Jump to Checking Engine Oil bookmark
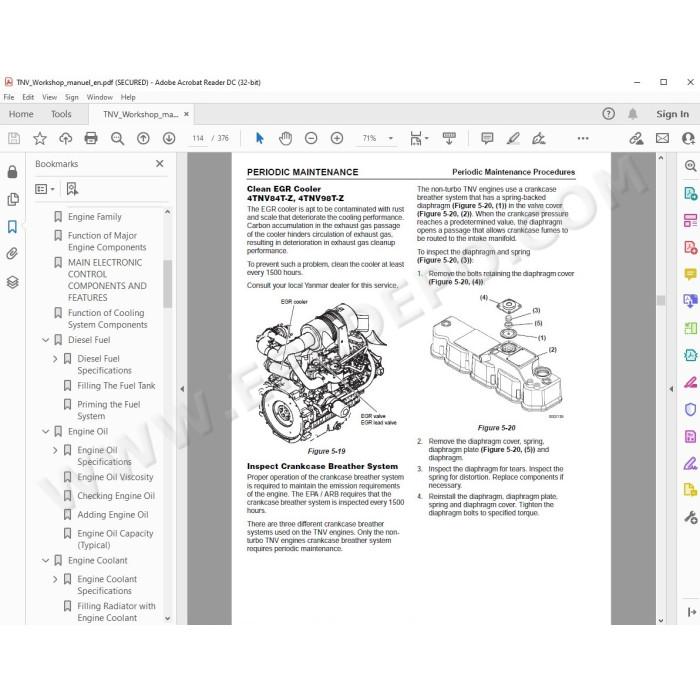Viewport: 700px width, 700px height. point(116,496)
